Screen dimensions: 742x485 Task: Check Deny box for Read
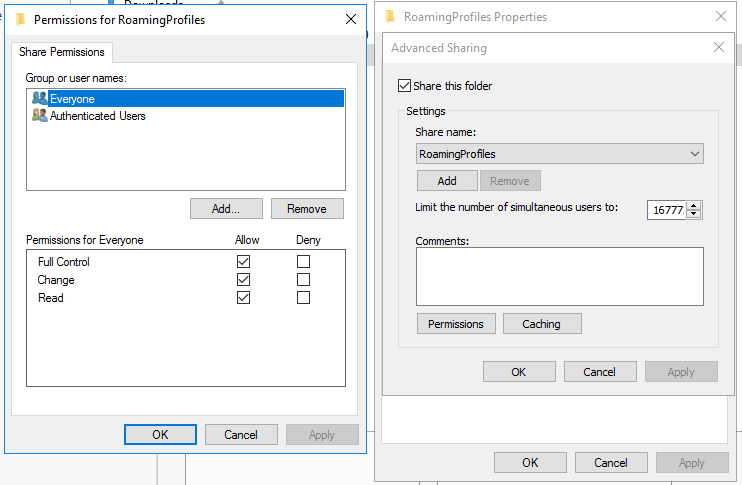pyautogui.click(x=303, y=297)
